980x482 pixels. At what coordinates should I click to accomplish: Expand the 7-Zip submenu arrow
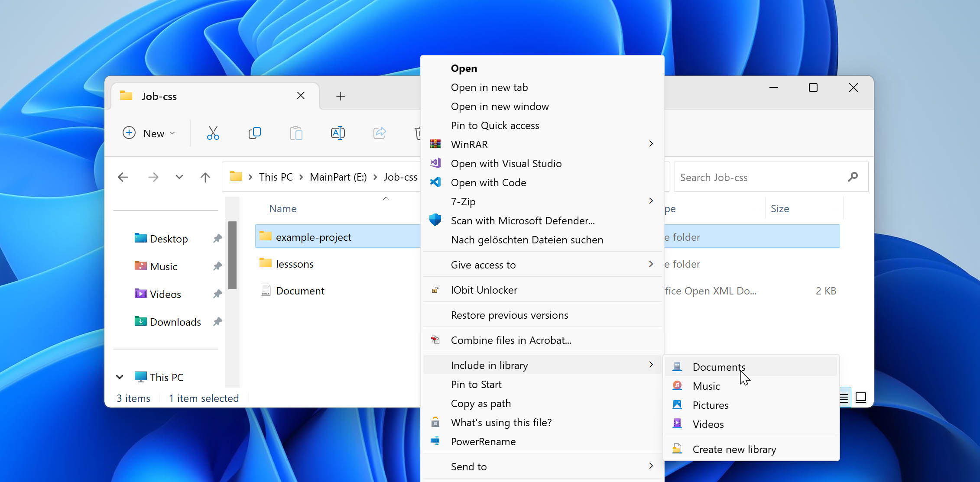(x=651, y=201)
